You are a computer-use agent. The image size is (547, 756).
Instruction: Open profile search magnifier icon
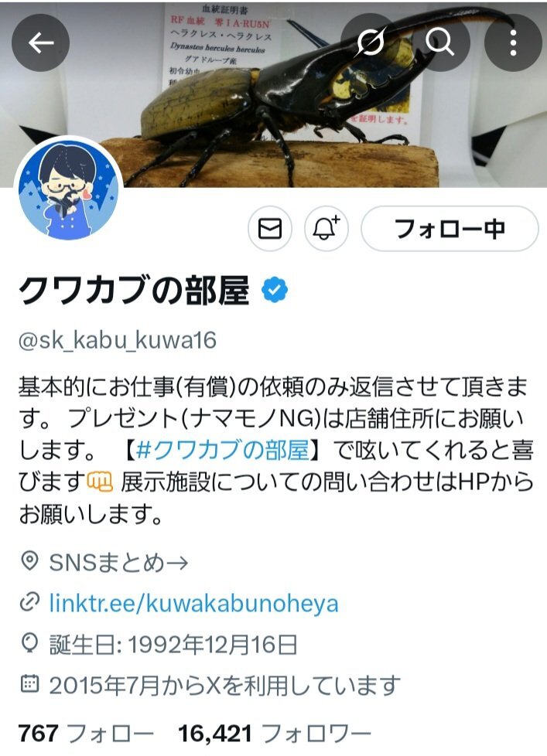pos(440,43)
